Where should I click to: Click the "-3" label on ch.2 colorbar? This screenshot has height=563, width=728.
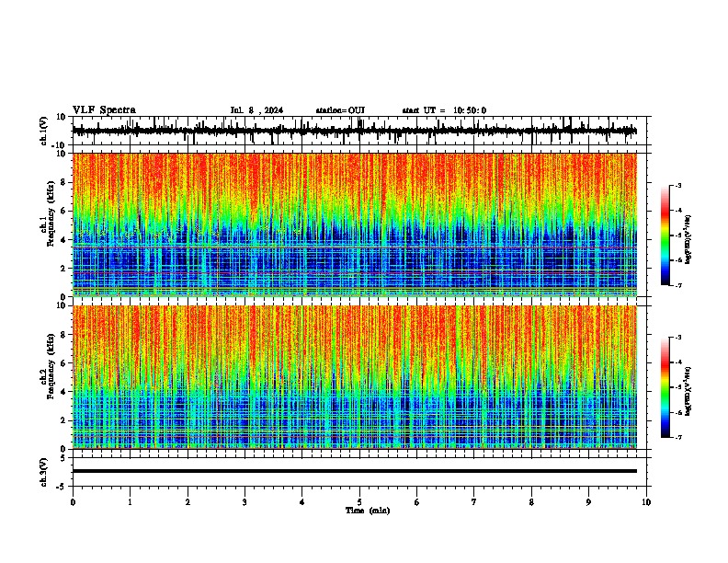coord(677,338)
